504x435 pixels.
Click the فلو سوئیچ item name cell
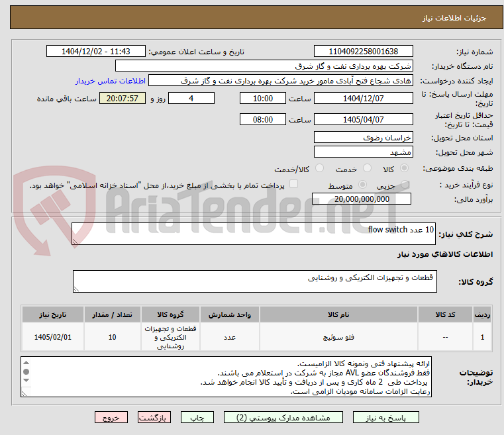click(338, 337)
